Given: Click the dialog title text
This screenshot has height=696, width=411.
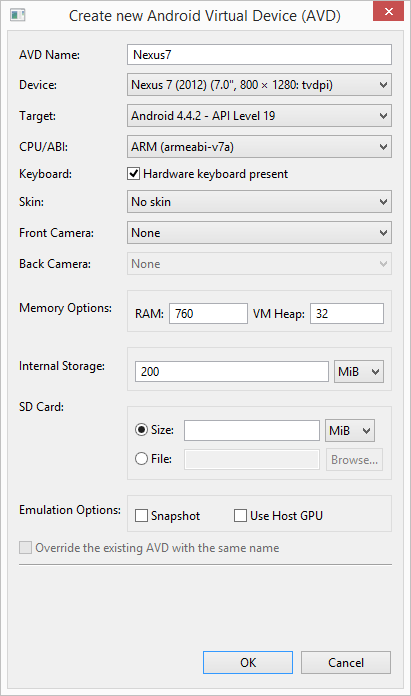Looking at the screenshot, I should click(205, 16).
